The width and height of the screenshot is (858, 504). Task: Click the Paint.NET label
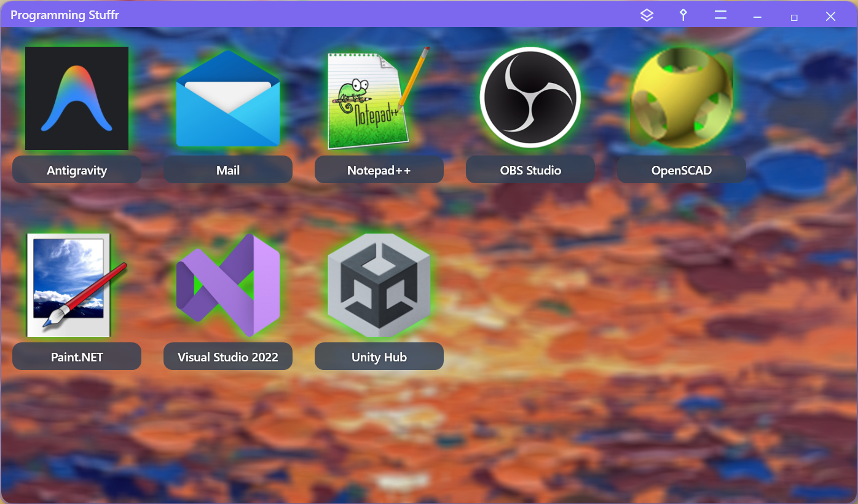[77, 356]
